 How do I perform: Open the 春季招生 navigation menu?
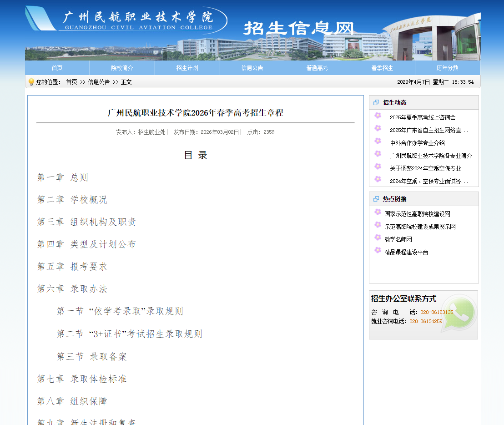click(382, 67)
